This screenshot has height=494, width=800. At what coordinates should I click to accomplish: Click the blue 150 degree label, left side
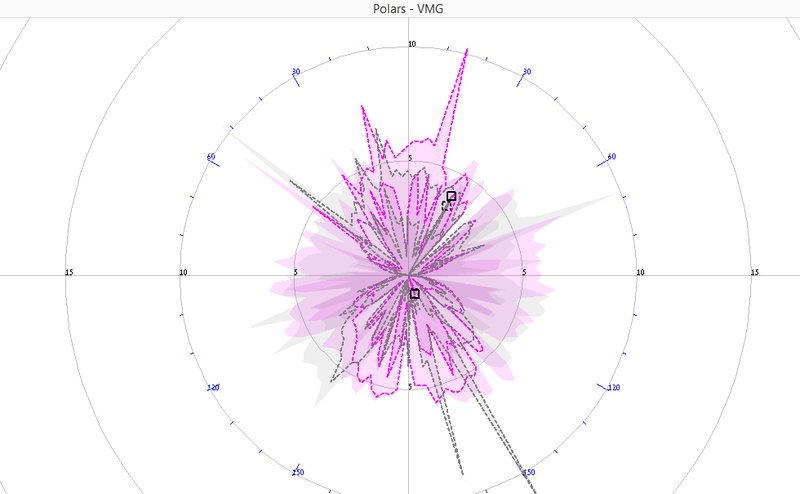point(297,472)
